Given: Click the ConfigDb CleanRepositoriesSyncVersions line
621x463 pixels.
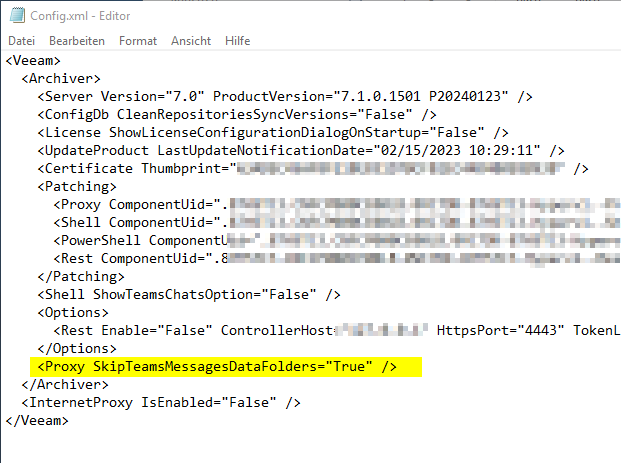Looking at the screenshot, I should coord(237,114).
